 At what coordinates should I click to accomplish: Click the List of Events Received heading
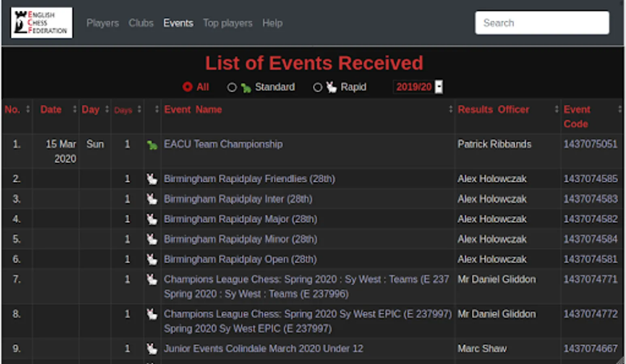pos(314,63)
